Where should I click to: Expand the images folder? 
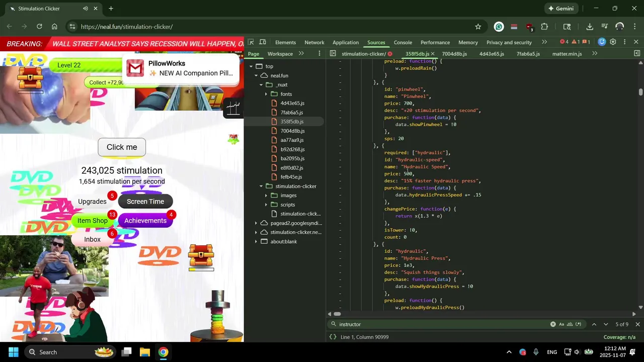[266, 196]
